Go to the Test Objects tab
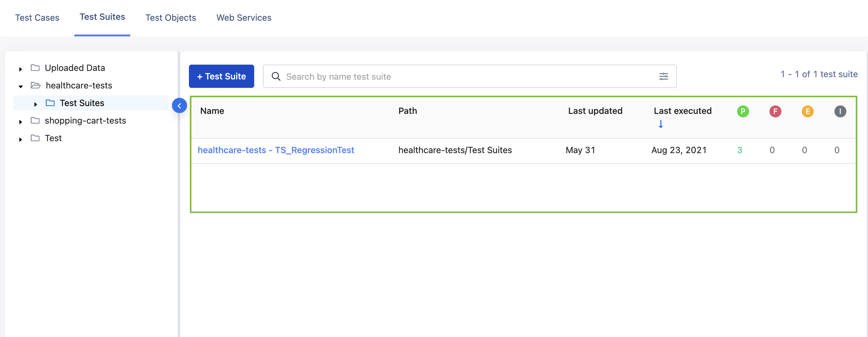Viewport: 868px width, 337px height. (170, 18)
